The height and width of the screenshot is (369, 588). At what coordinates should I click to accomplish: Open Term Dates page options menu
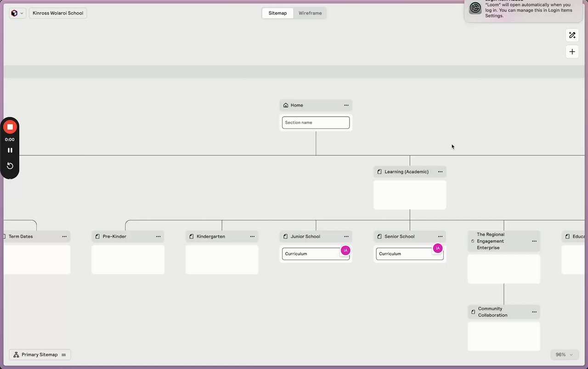(64, 236)
